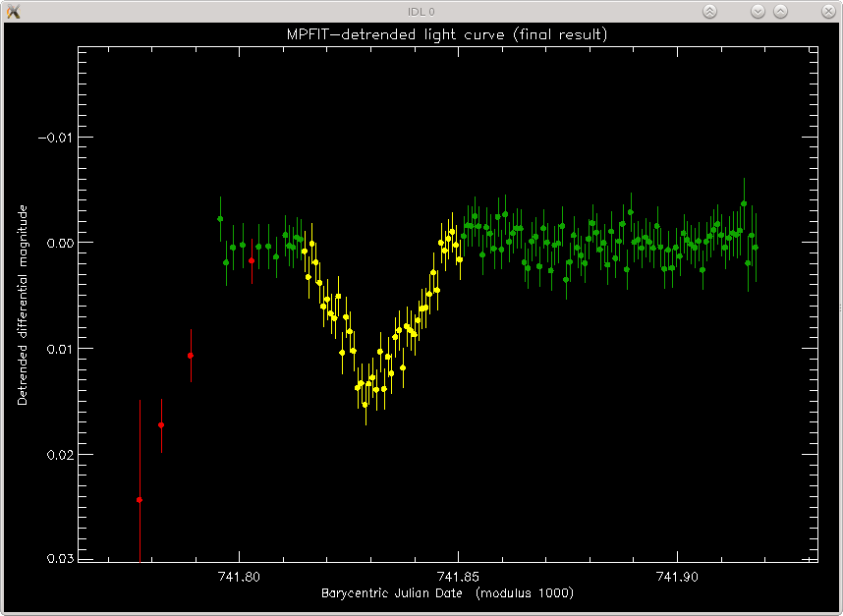The image size is (843, 616).
Task: Pick the lowest red outlier data point
Action: [140, 500]
